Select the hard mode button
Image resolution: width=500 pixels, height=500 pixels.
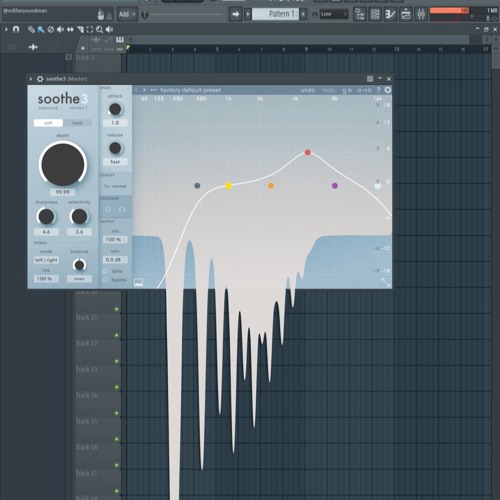click(x=77, y=123)
